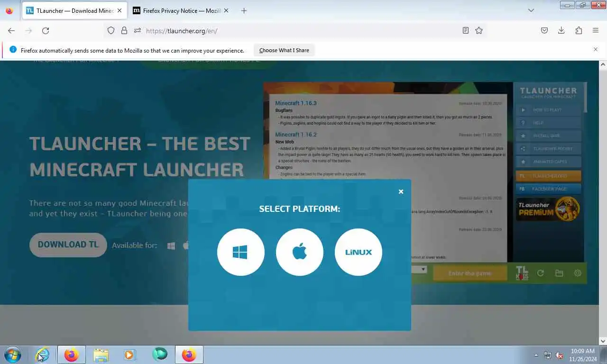Viewport: 607px width, 364px height.
Task: Click Minecraft 1.16.3 heading link
Action: [x=296, y=103]
